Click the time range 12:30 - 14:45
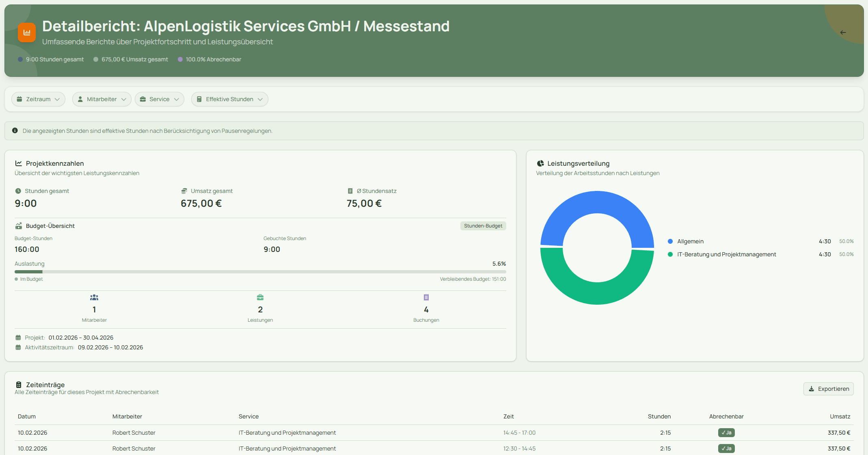The width and height of the screenshot is (868, 455). coord(519,448)
